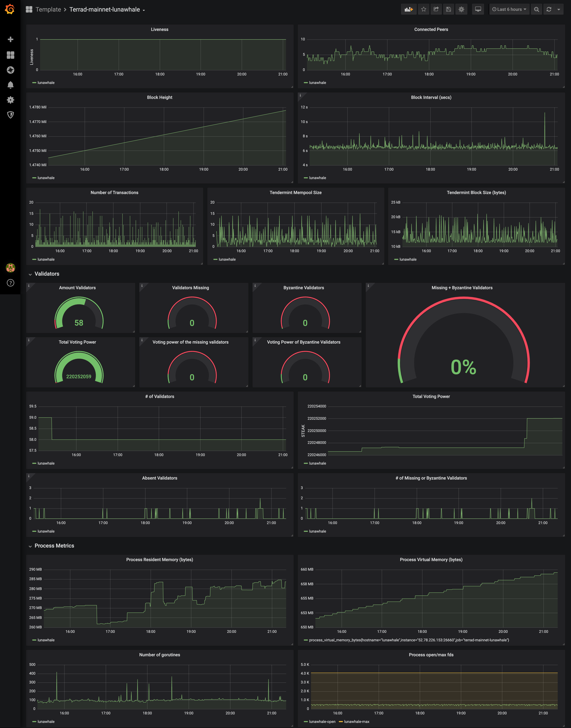Save the dashboard using disk icon
The height and width of the screenshot is (728, 571).
449,9
